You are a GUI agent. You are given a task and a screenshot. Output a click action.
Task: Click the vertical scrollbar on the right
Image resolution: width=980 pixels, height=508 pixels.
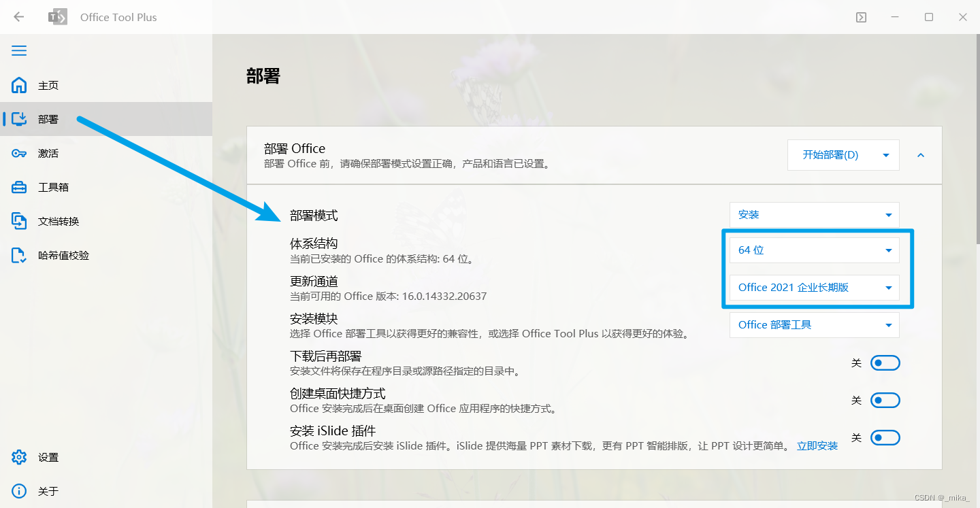(977, 139)
